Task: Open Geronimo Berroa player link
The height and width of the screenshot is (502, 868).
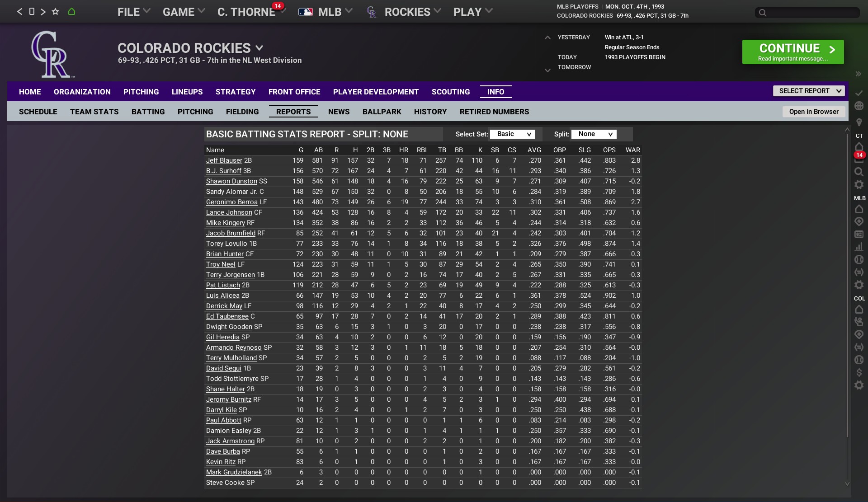Action: point(232,202)
